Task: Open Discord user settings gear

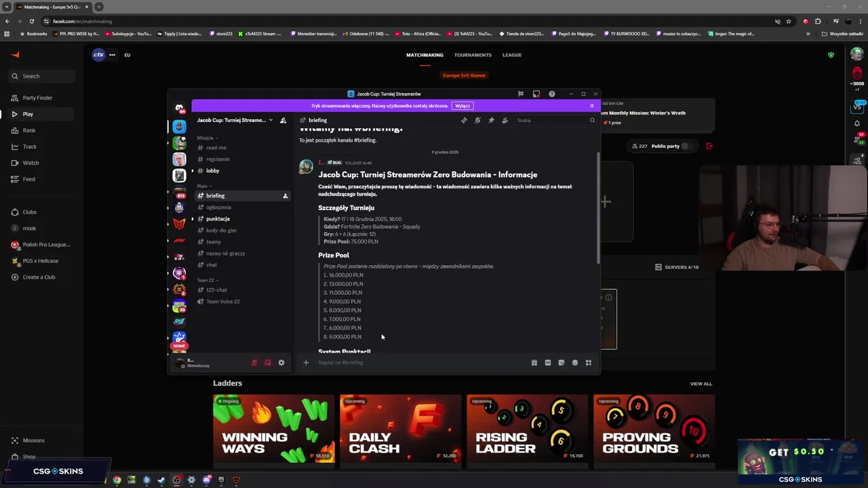Action: pos(281,363)
